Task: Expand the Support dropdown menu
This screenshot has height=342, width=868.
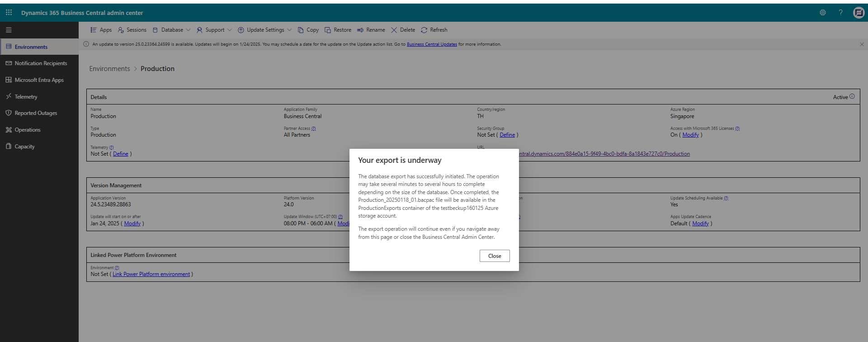Action: coord(214,30)
